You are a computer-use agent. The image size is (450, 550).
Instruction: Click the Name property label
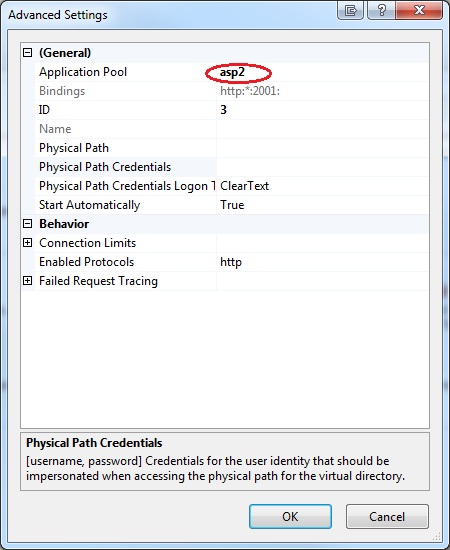click(55, 129)
